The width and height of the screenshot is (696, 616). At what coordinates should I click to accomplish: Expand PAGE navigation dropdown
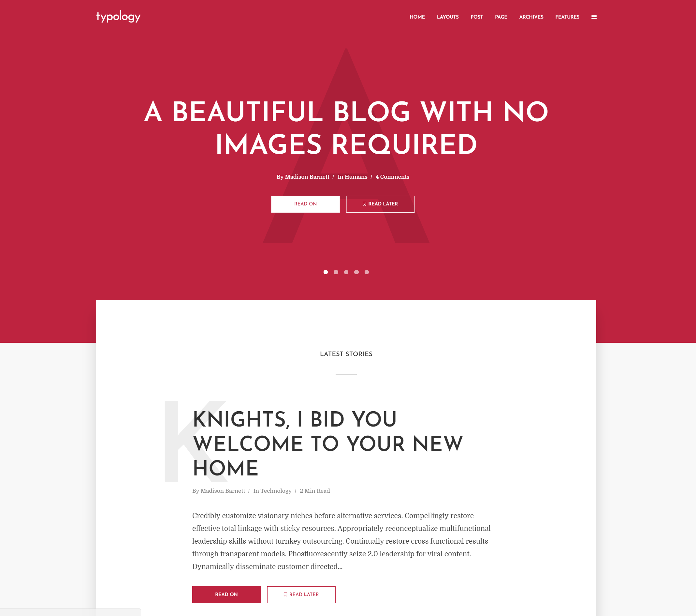(500, 17)
